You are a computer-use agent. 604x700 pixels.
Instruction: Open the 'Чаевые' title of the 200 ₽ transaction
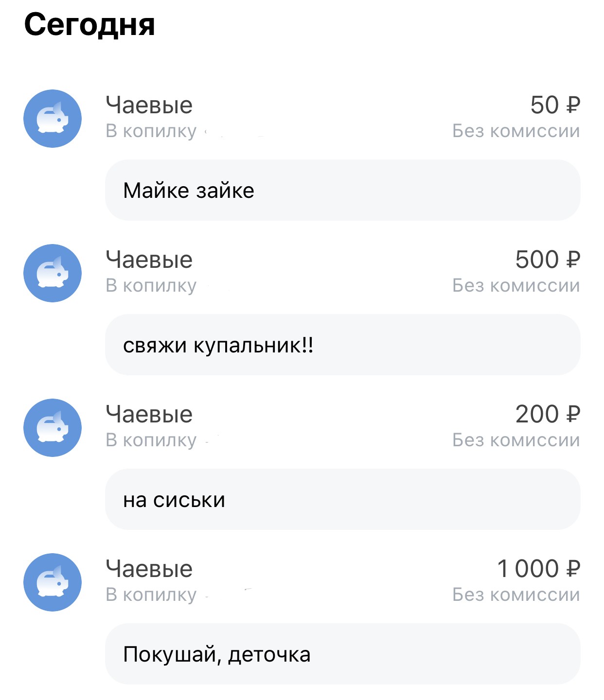point(149,414)
